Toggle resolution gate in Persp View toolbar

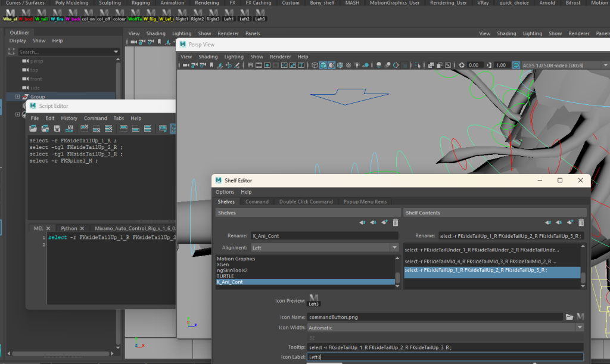pyautogui.click(x=267, y=66)
